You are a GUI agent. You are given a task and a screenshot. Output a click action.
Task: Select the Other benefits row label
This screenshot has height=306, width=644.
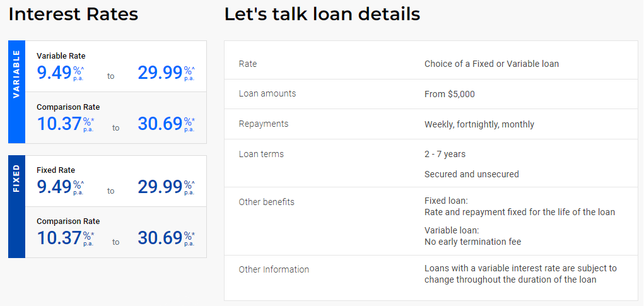point(267,202)
